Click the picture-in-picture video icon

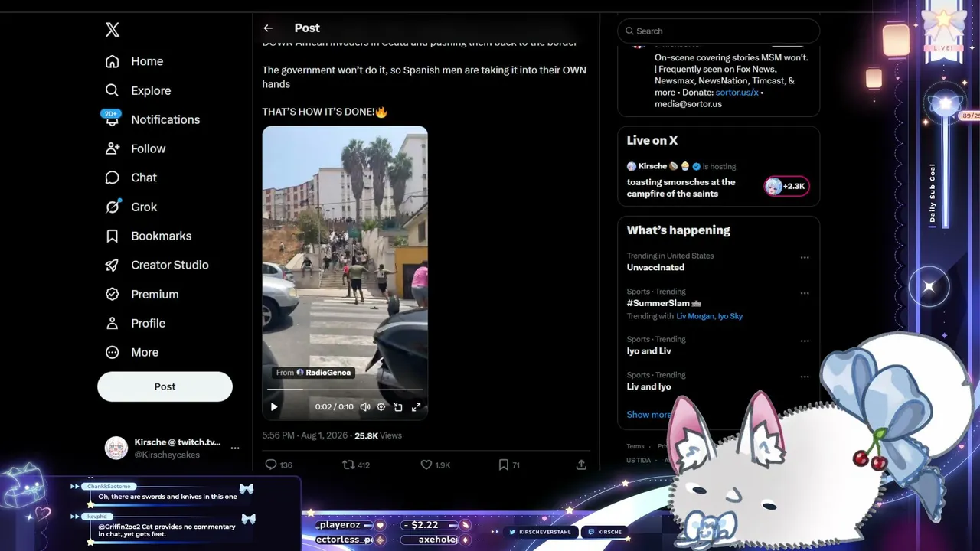pyautogui.click(x=398, y=407)
